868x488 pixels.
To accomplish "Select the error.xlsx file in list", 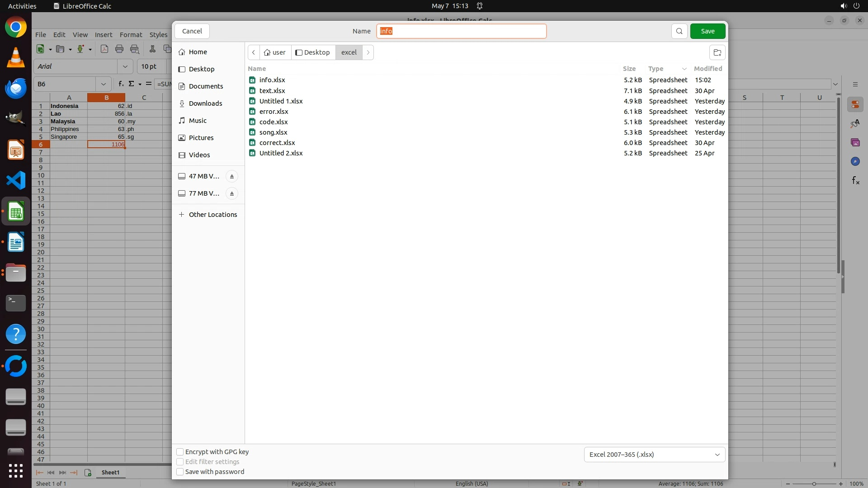I will [274, 112].
